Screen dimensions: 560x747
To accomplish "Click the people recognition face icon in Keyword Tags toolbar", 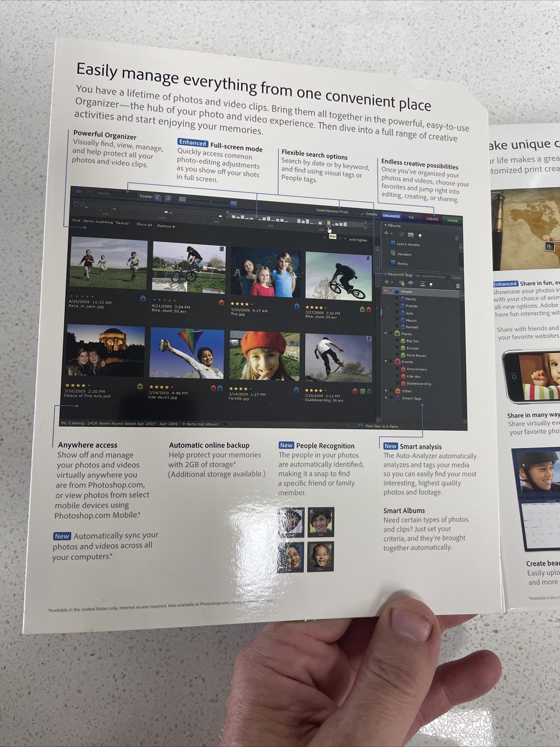I will point(422,284).
